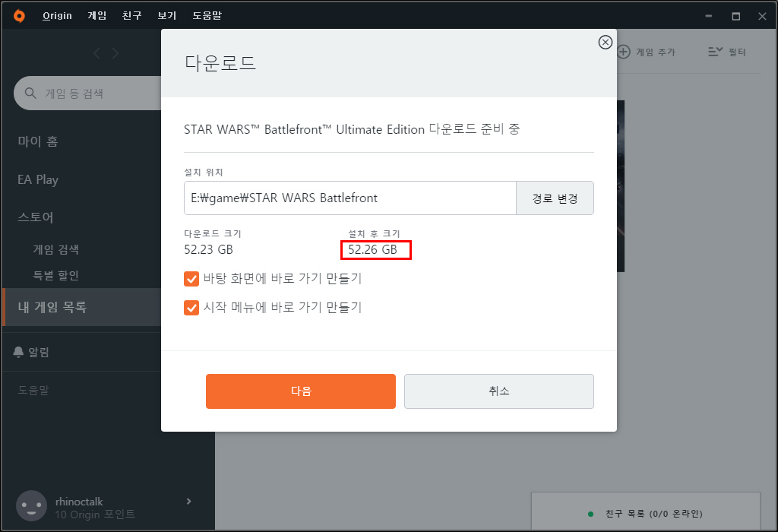778x532 pixels.
Task: Click the install location path field
Action: 349,198
